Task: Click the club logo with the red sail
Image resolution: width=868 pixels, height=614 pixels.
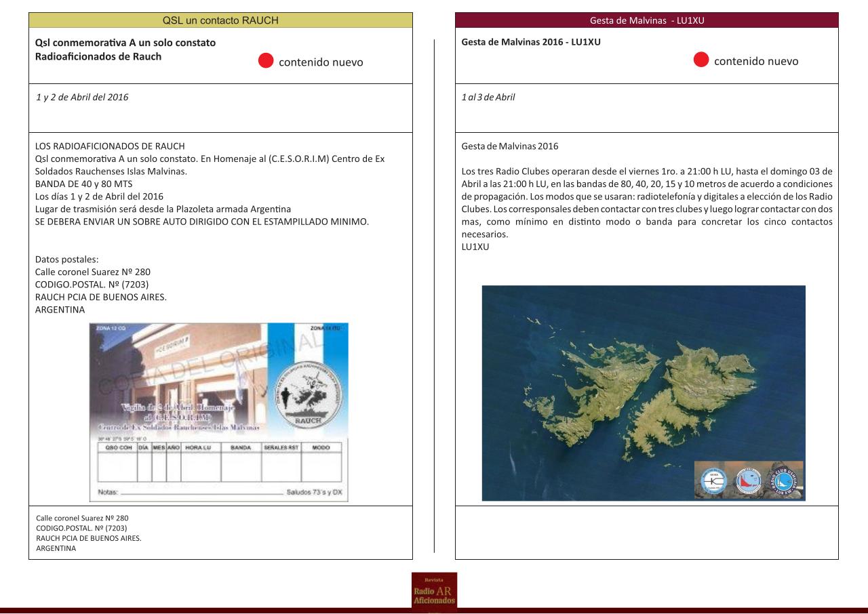Action: click(x=749, y=480)
